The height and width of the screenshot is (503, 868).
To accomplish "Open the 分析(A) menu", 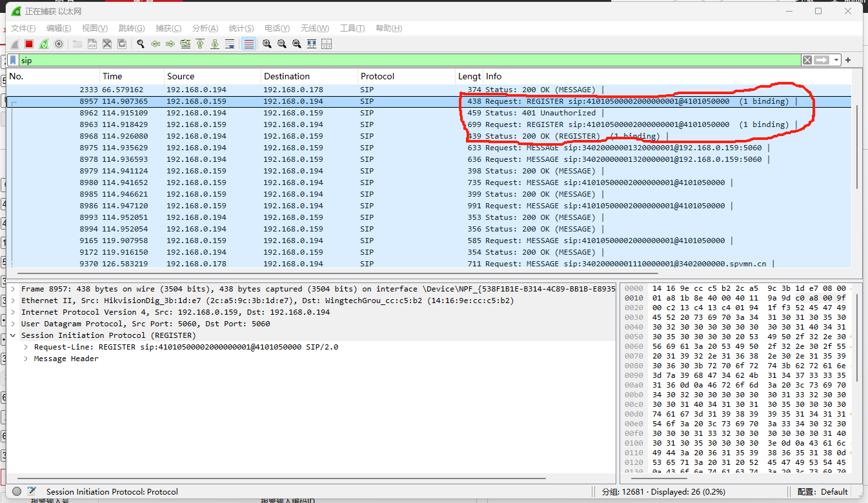I will point(205,28).
